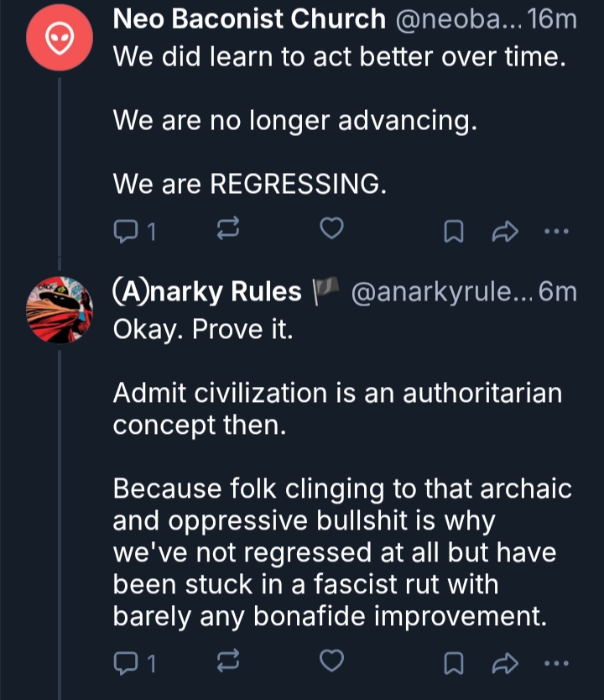
Task: Bookmark the (A)narky Rules post
Action: [453, 663]
